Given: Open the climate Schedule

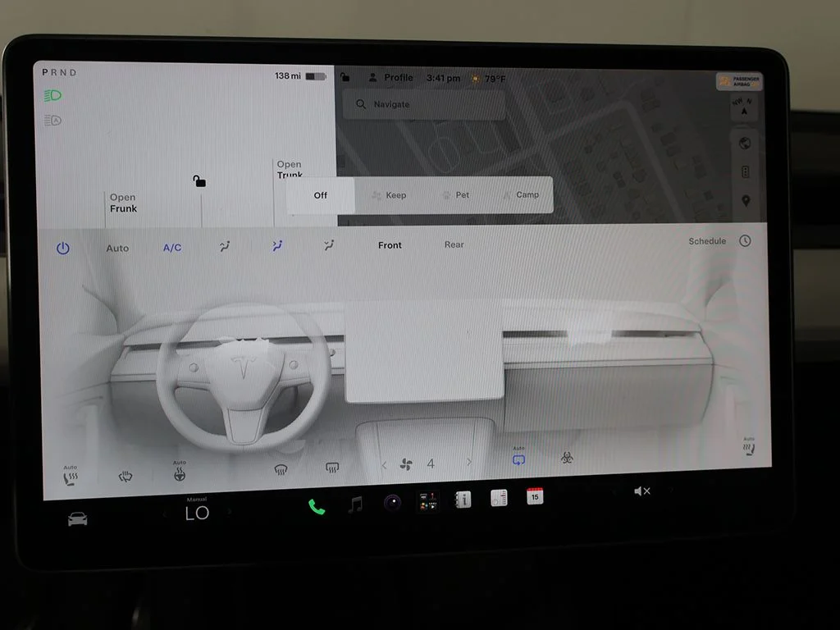Looking at the screenshot, I should (706, 241).
